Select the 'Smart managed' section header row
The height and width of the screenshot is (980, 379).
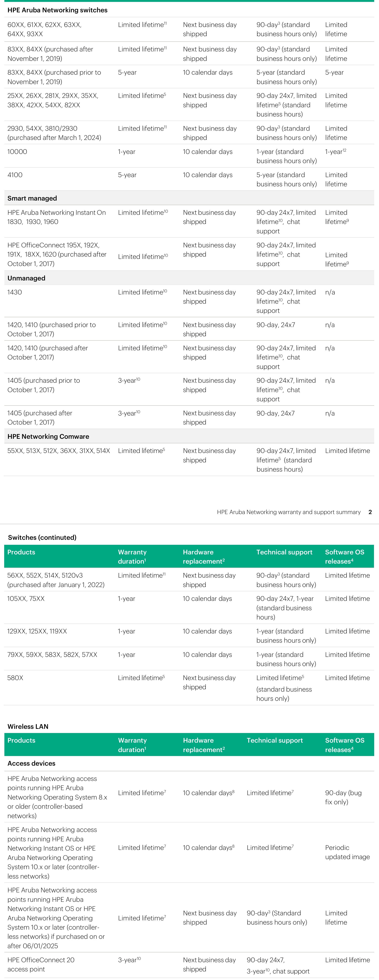(x=189, y=198)
